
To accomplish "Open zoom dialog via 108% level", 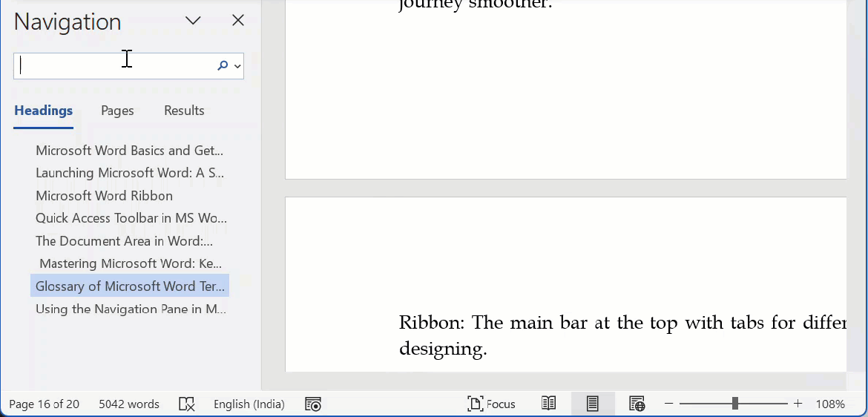I will click(830, 404).
